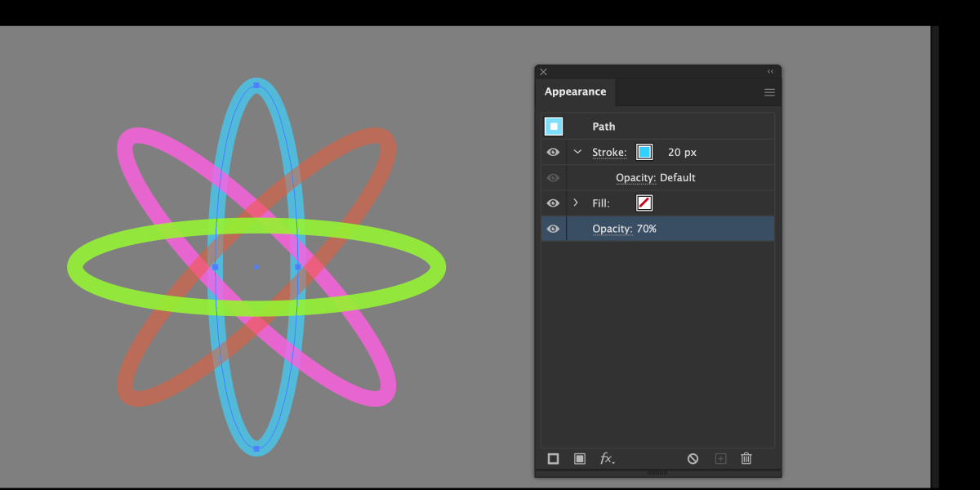Hide the Fill attribute using eye icon
The image size is (980, 490).
point(553,203)
